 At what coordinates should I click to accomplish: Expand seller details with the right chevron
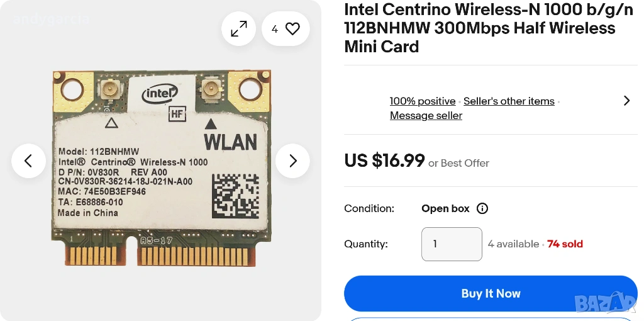(626, 101)
